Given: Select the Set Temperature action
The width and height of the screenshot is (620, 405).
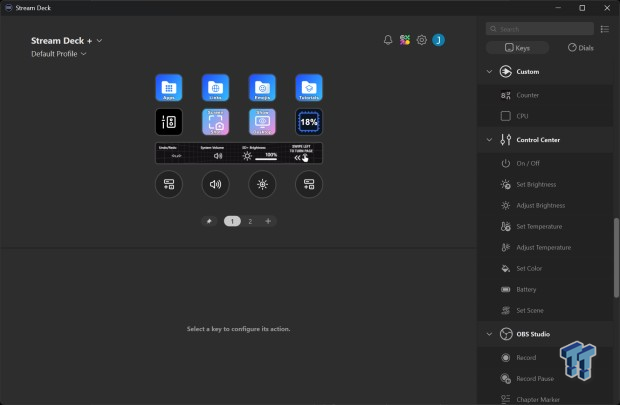Looking at the screenshot, I should [546, 226].
